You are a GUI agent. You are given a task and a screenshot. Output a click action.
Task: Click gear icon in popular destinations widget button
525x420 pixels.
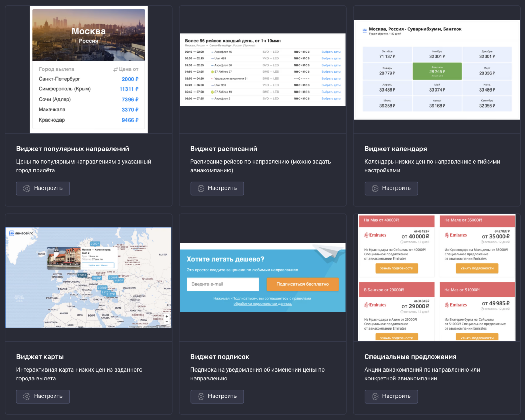tap(27, 188)
